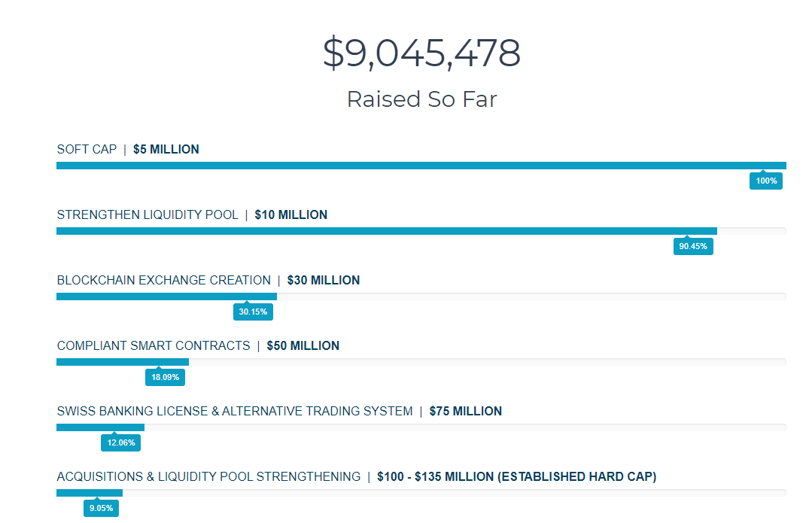Click the 12.06% percentage badge
812x523 pixels.
point(120,442)
